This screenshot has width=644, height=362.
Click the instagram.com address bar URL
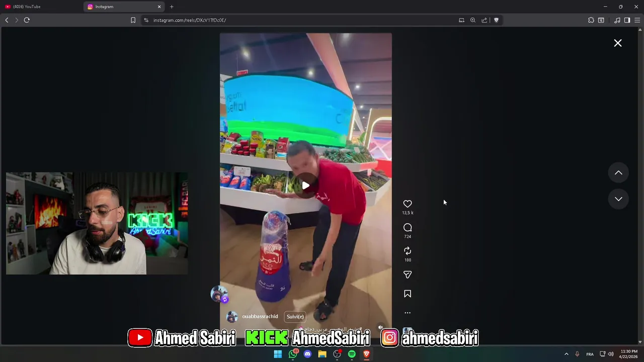(190, 20)
